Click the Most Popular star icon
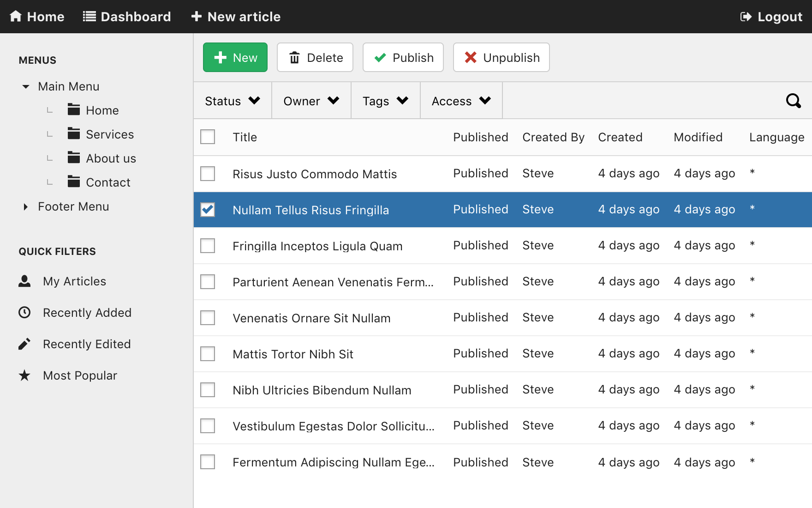The width and height of the screenshot is (812, 508). click(24, 375)
